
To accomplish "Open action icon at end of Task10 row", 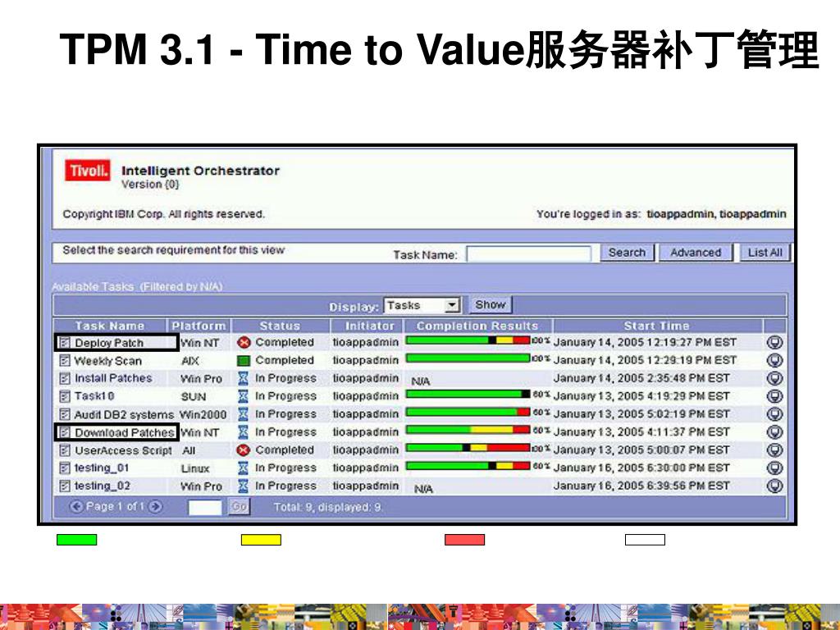I will (774, 396).
